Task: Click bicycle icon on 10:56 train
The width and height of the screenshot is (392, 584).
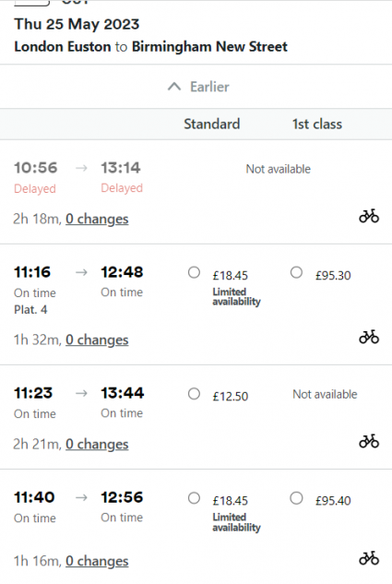Action: coord(369,216)
